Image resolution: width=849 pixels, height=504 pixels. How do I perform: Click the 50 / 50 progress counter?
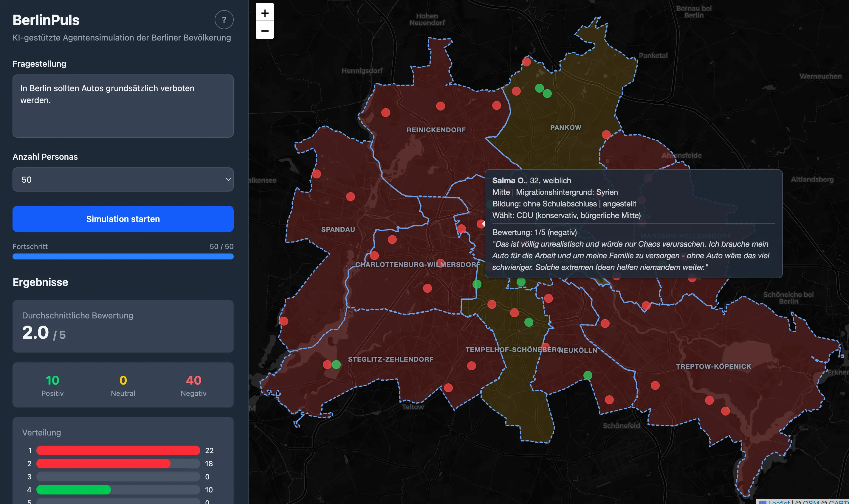(221, 247)
